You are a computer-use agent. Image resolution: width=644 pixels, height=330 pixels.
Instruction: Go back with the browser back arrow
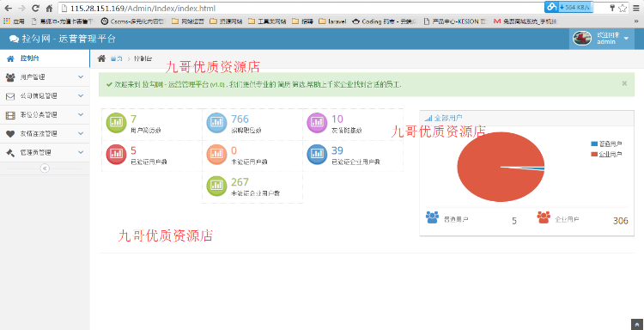[9, 9]
